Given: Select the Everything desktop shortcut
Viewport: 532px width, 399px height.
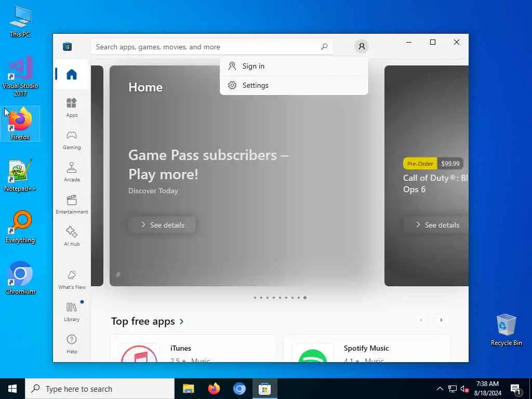Looking at the screenshot, I should click(20, 227).
